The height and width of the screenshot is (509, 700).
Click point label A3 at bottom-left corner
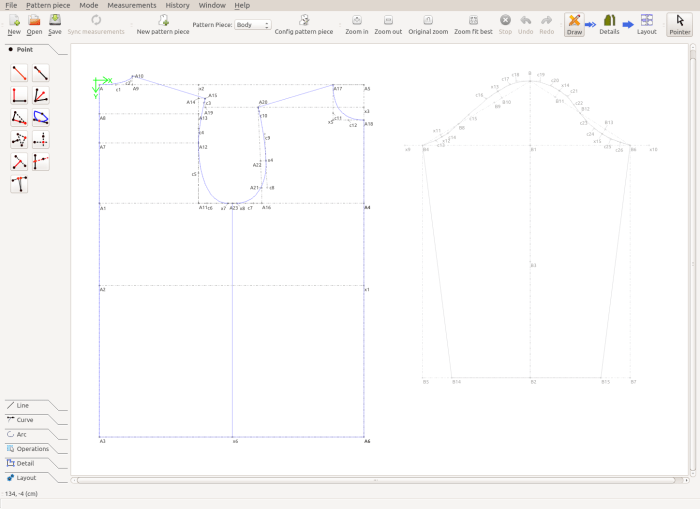coord(103,441)
